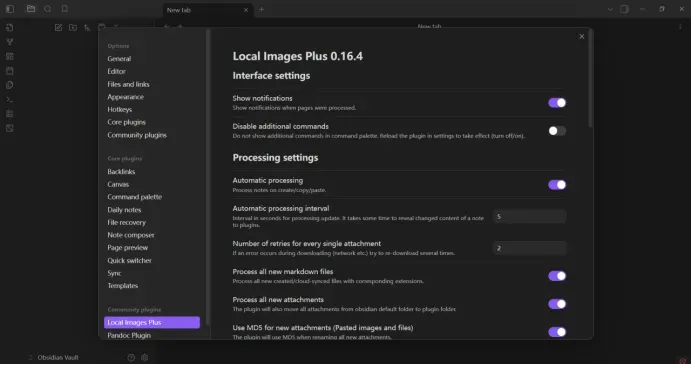Change sort order icon in explorer
The image size is (691, 365).
[87, 28]
